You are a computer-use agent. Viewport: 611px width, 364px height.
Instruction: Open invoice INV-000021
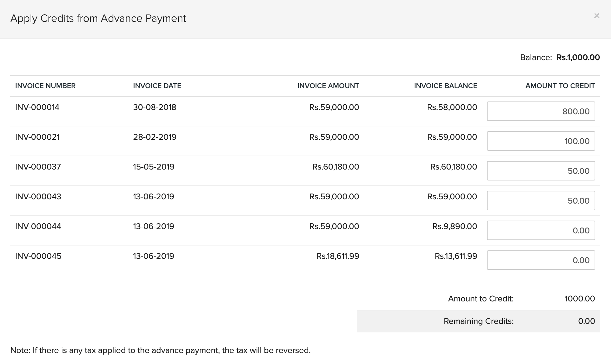point(37,137)
